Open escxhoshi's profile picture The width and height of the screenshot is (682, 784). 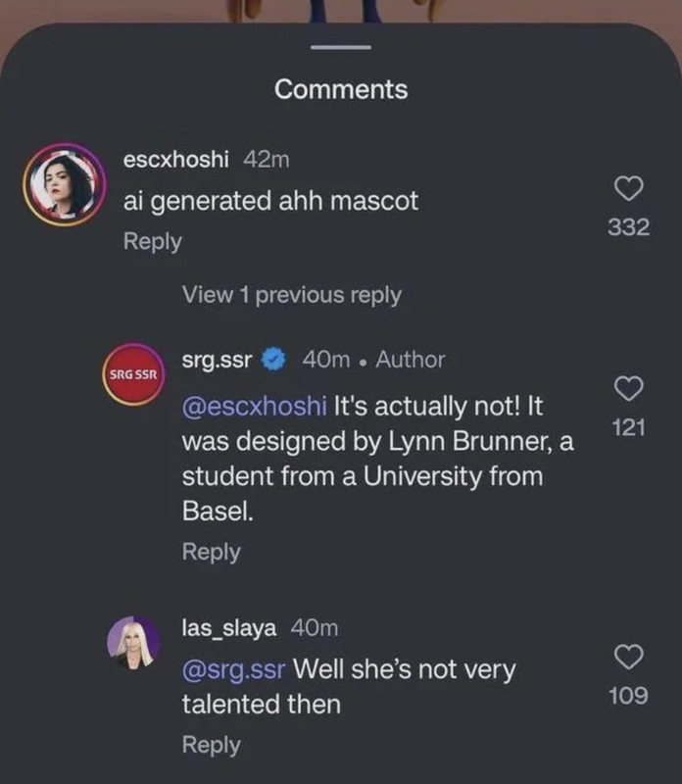coord(64,184)
